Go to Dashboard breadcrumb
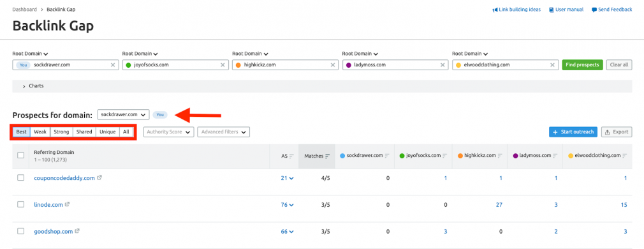The height and width of the screenshot is (249, 644). tap(24, 10)
